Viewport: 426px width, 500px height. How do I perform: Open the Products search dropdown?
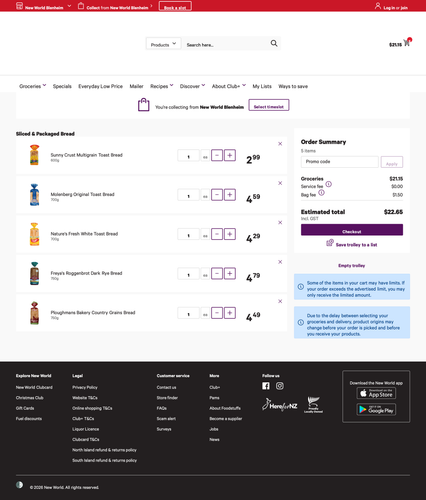click(x=163, y=44)
